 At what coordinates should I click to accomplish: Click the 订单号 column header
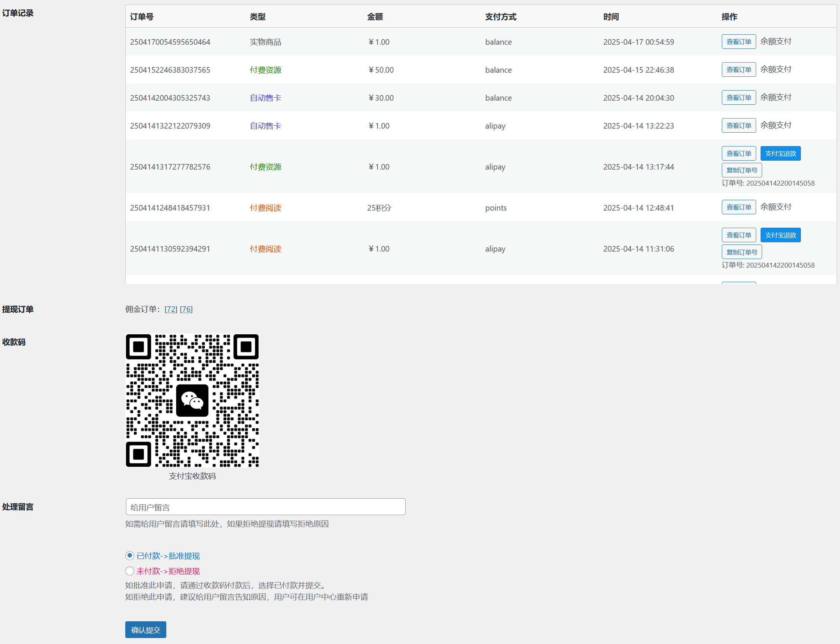tap(142, 16)
